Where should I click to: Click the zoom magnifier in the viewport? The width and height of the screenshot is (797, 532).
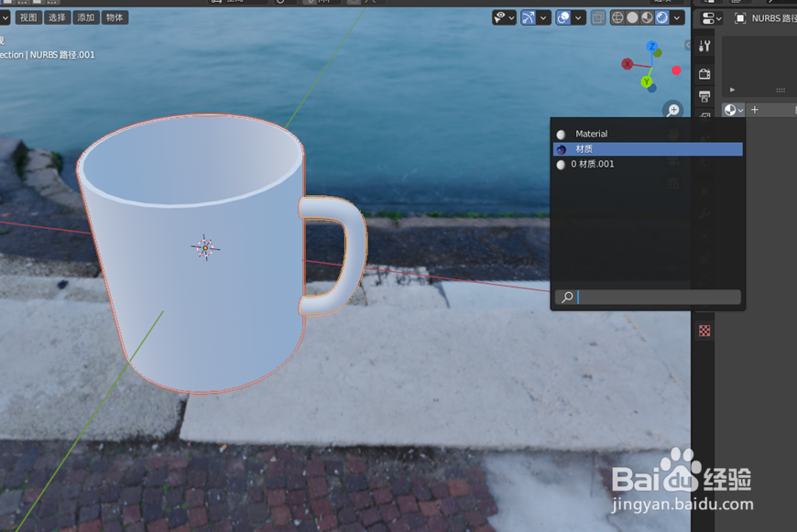(673, 109)
